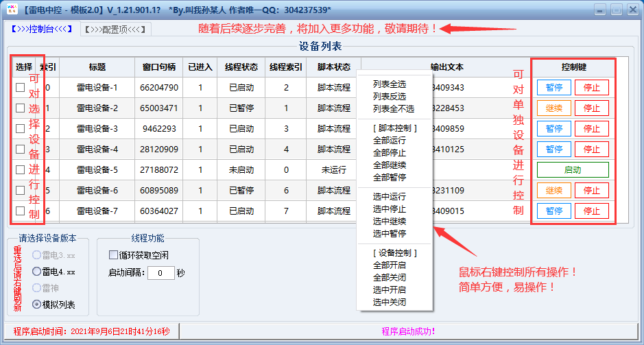
Task: Resume 雷电设备-6 with its 继续 button
Action: [553, 190]
